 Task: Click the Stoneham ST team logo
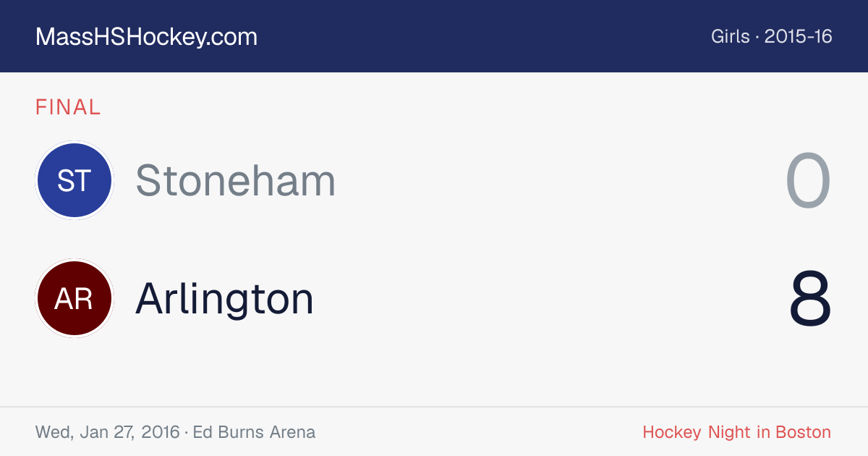click(74, 180)
